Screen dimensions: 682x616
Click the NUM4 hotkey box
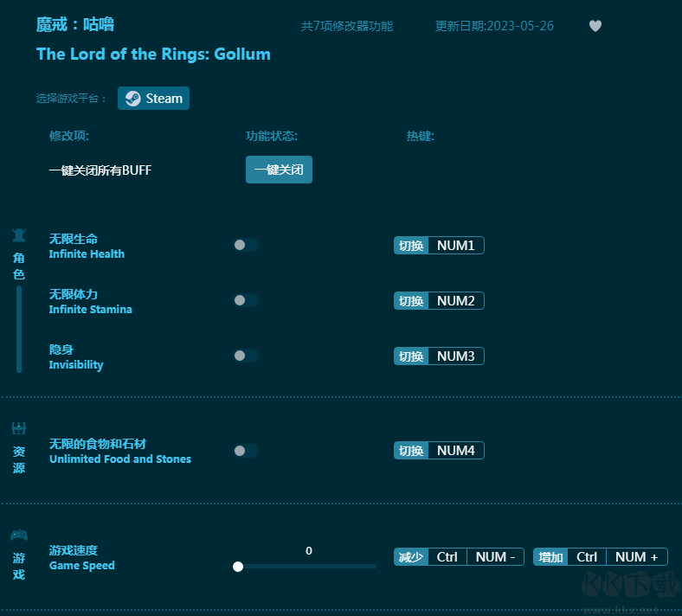click(x=456, y=451)
